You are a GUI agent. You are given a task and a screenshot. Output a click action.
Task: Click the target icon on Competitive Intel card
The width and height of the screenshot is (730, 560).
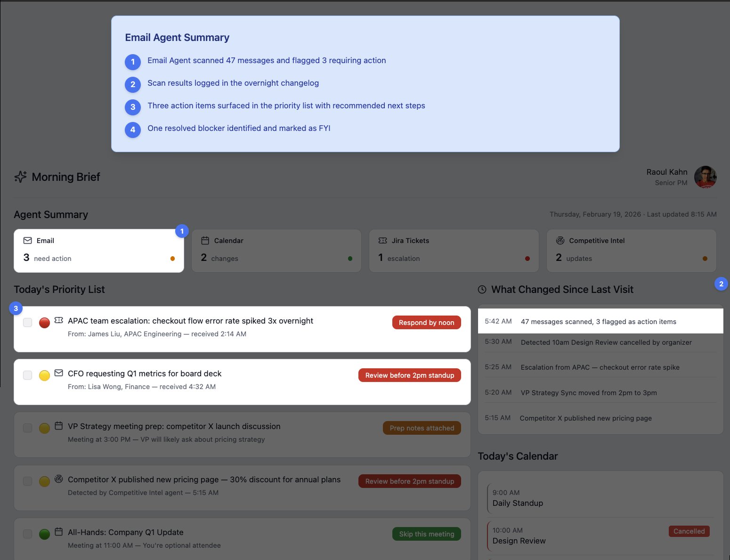[560, 240]
